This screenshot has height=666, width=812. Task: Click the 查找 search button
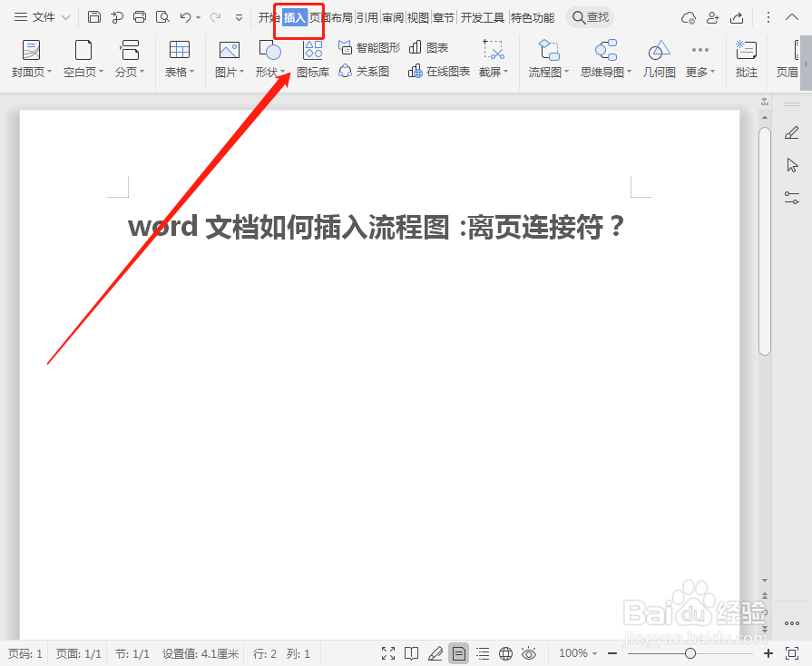point(590,17)
